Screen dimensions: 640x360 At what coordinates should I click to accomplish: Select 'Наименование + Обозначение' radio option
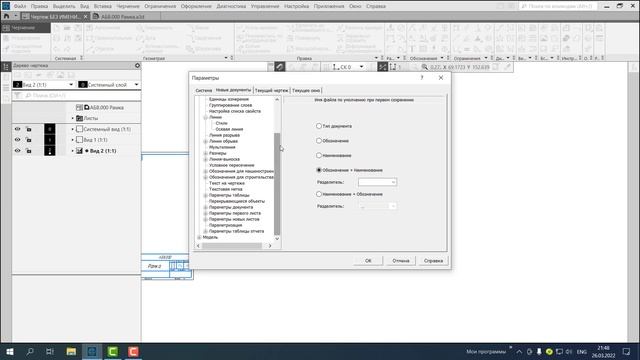(319, 194)
